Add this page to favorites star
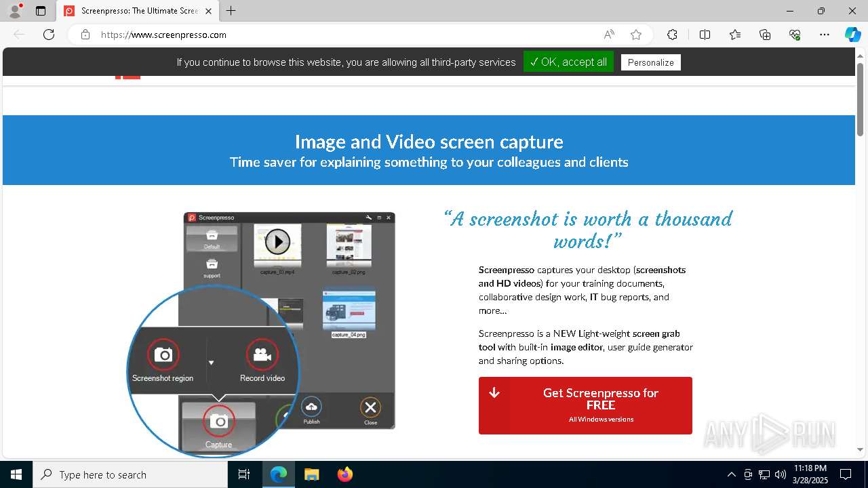Viewport: 868px width, 488px height. [x=636, y=35]
